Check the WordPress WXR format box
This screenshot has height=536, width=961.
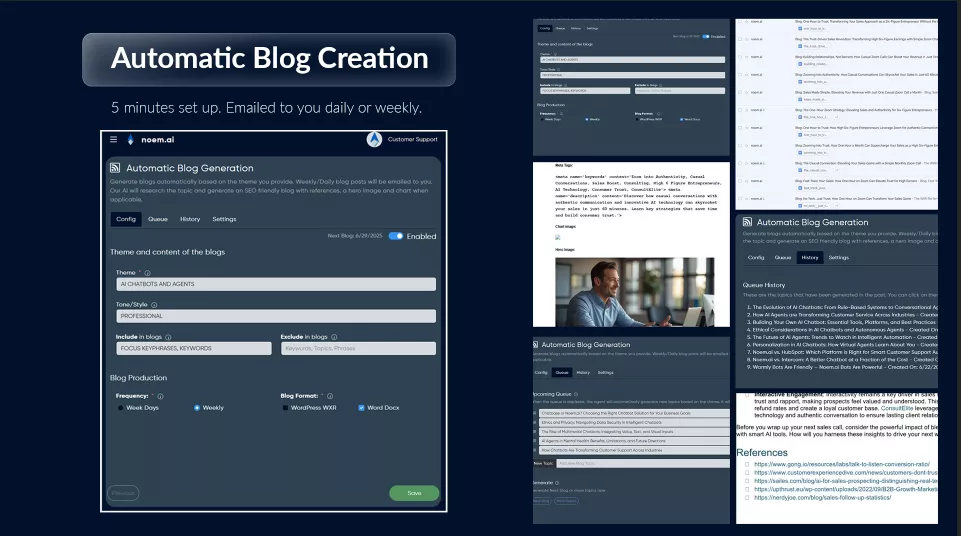click(285, 408)
